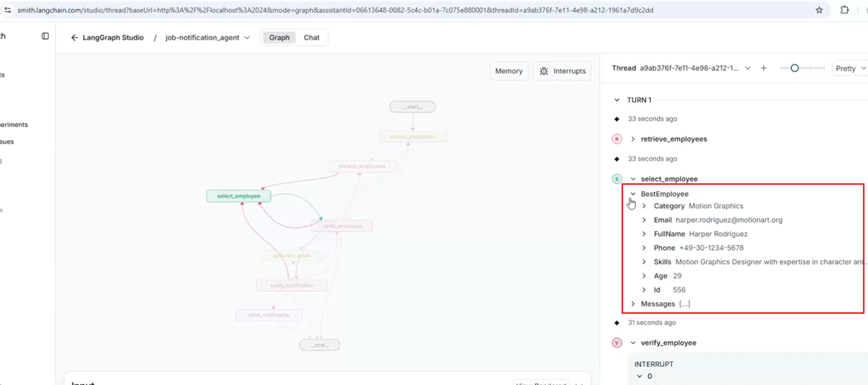Add a new thread with plus icon

(x=763, y=68)
